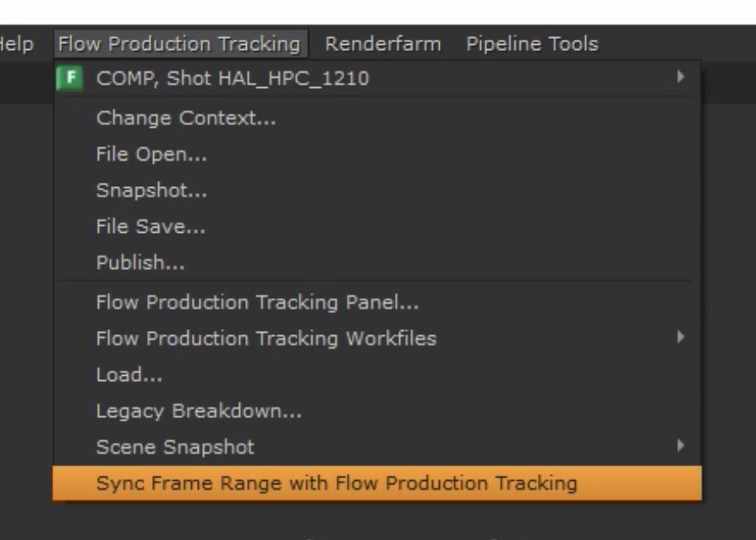Image resolution: width=756 pixels, height=540 pixels.
Task: Open Flow Production Tracking Panel...
Action: 257,302
